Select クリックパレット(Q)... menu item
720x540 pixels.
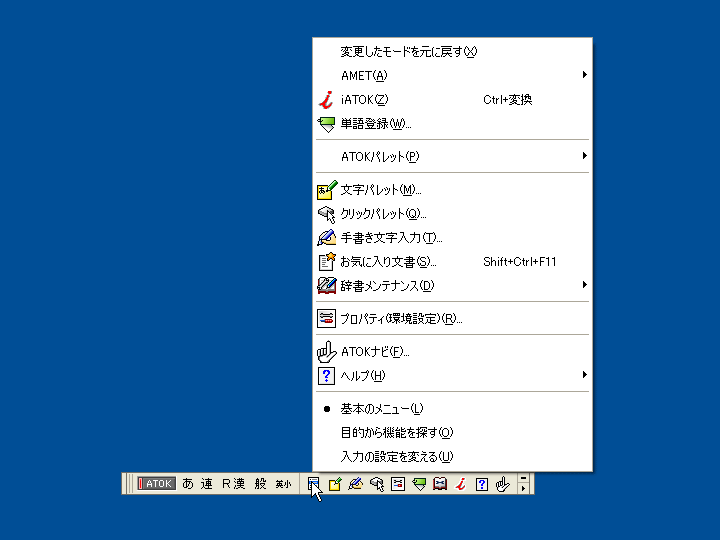click(x=452, y=214)
